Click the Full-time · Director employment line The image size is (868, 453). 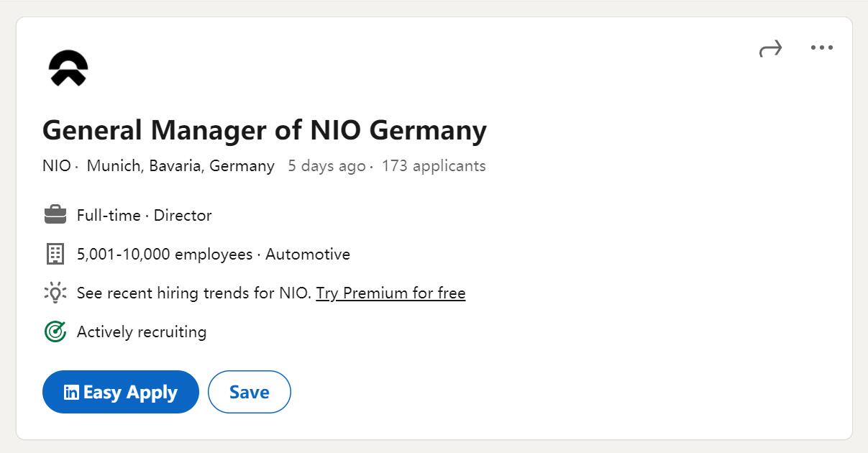point(144,215)
